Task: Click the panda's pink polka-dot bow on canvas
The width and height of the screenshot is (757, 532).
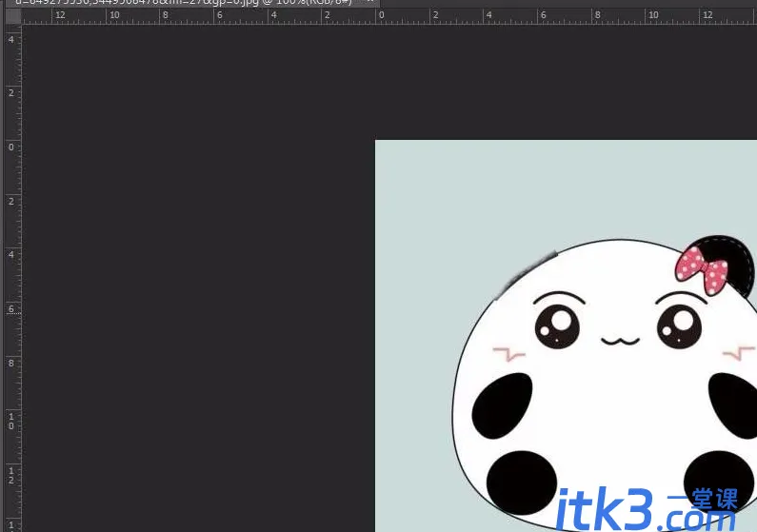Action: [x=701, y=269]
